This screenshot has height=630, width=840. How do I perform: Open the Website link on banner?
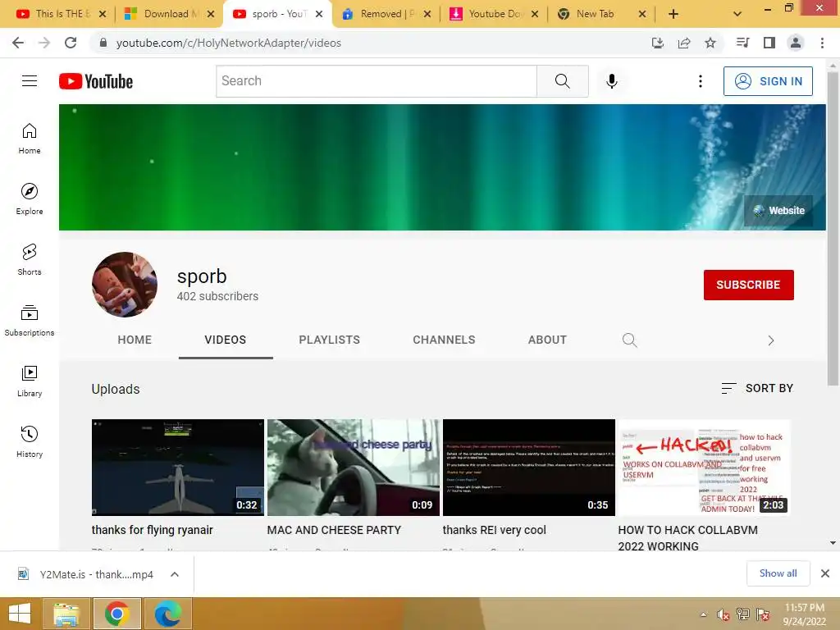778,211
